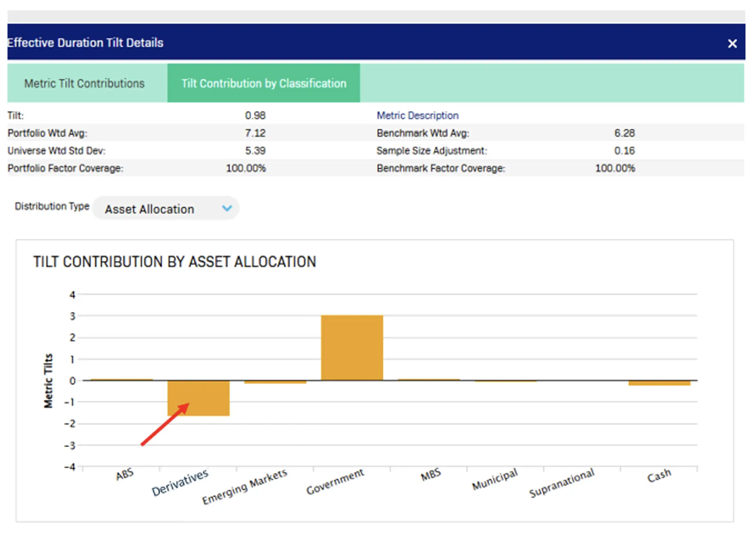Click the Supranational axis label
This screenshot has height=534, width=756.
pos(561,483)
